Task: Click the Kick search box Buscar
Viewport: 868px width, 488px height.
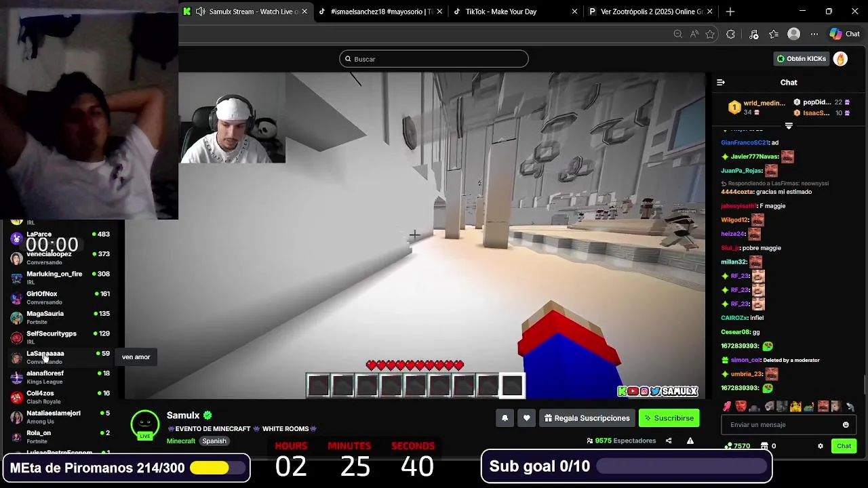Action: [433, 59]
